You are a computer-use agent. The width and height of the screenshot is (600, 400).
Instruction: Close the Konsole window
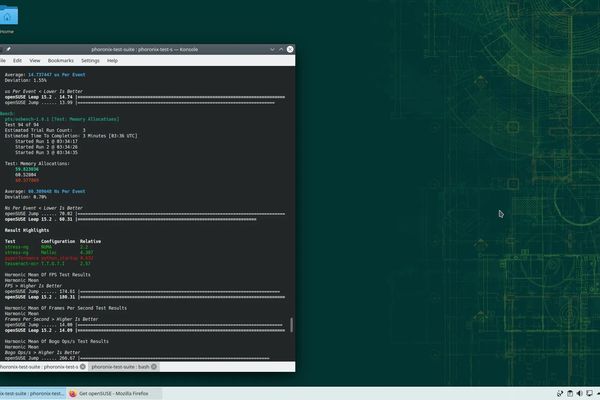click(x=290, y=49)
